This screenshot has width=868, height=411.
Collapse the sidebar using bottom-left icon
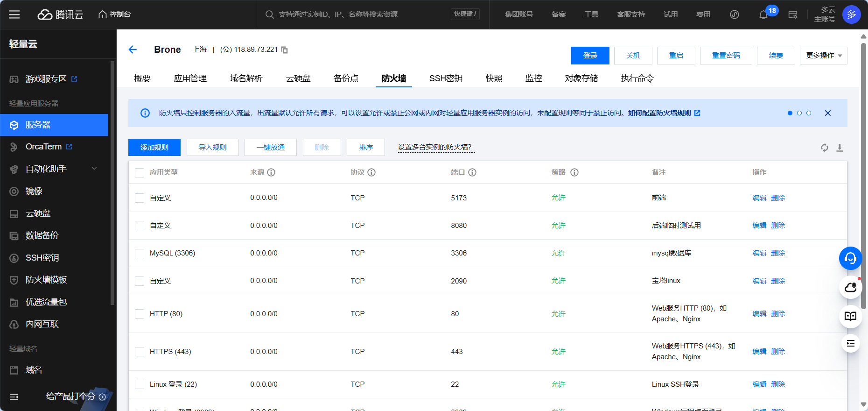(x=14, y=397)
